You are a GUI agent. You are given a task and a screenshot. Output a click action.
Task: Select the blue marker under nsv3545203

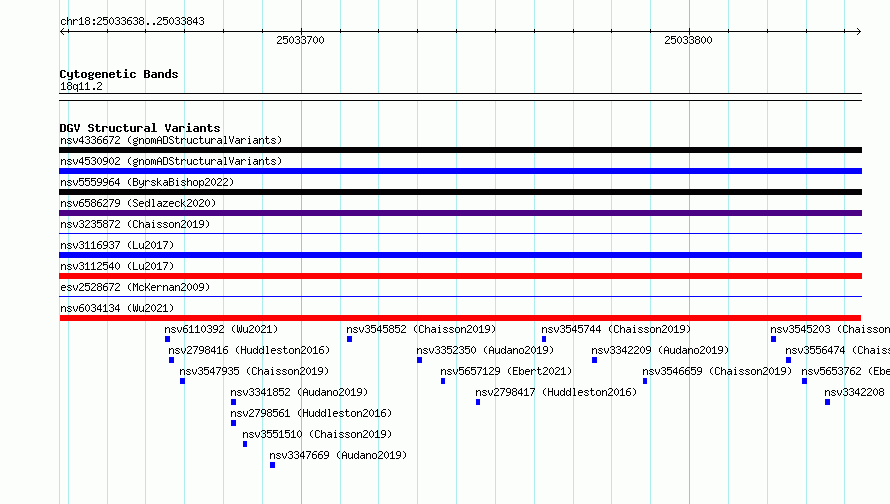773,339
